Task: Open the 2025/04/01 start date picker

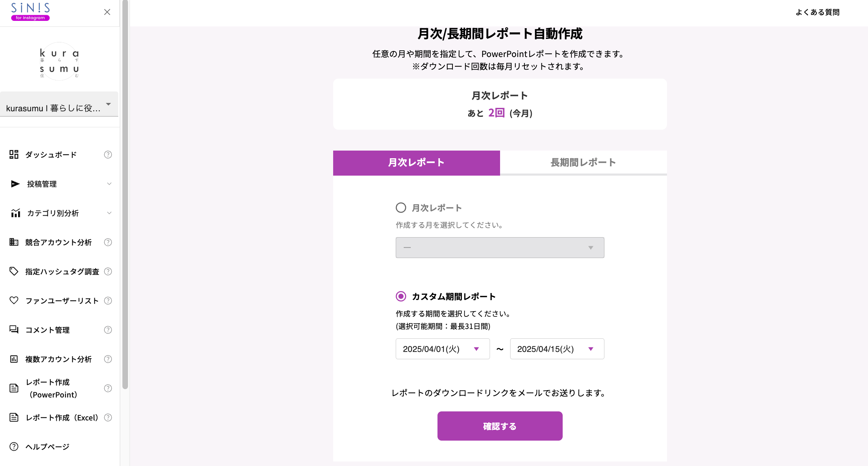Action: point(442,349)
